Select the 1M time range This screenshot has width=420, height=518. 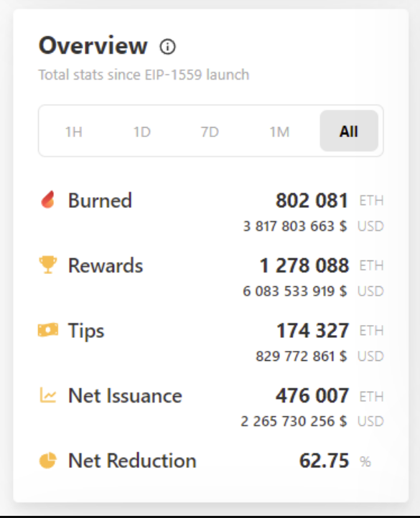[x=279, y=131]
